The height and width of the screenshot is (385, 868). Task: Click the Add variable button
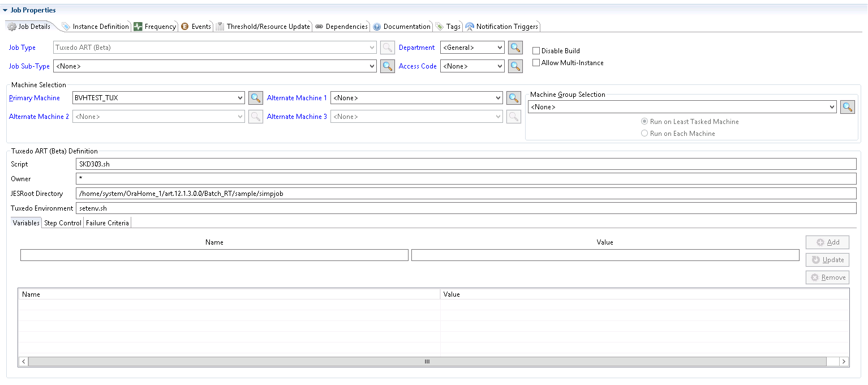[x=827, y=242]
